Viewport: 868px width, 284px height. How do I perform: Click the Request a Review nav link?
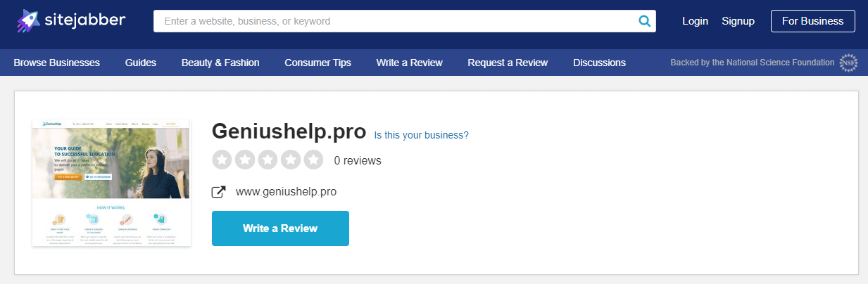(508, 63)
